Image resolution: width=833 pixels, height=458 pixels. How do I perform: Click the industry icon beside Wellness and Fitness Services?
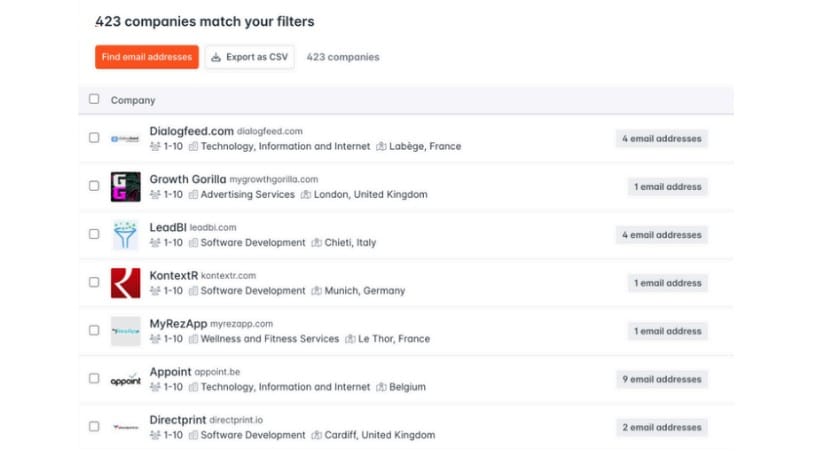click(x=193, y=339)
